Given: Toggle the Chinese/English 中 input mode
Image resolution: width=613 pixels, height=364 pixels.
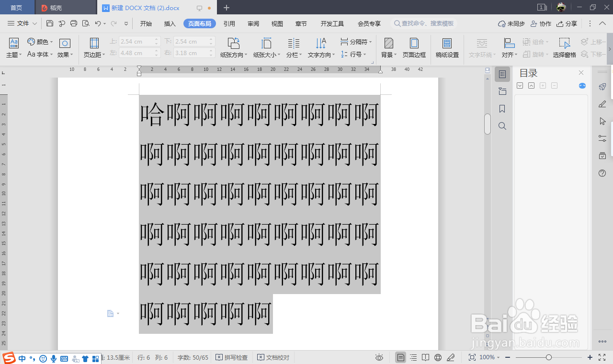Looking at the screenshot, I should pos(23,358).
